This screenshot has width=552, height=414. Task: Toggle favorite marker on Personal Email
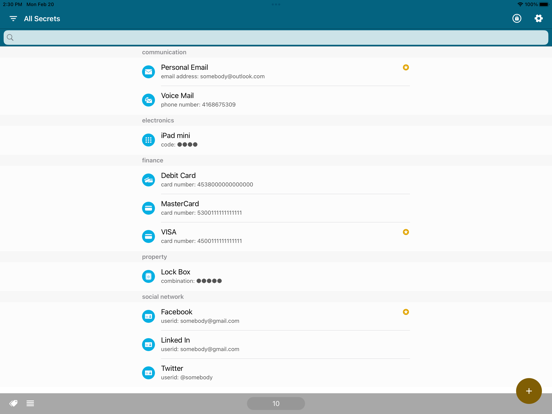pyautogui.click(x=406, y=67)
